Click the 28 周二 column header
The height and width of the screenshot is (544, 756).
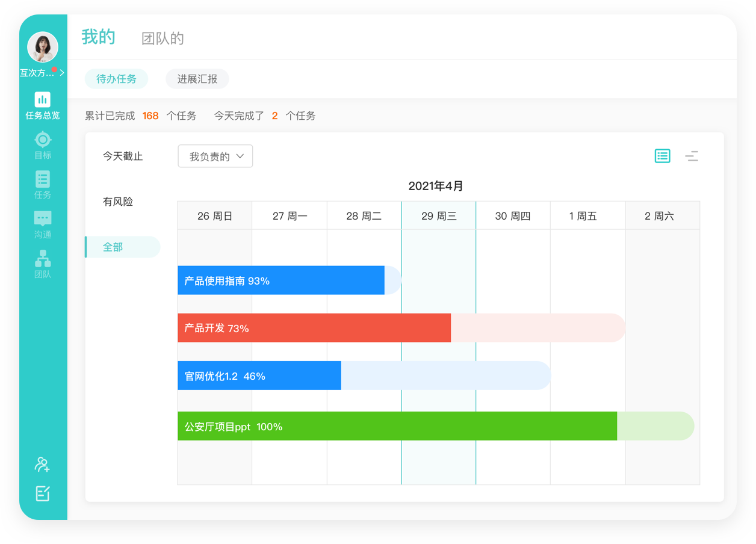coord(364,215)
